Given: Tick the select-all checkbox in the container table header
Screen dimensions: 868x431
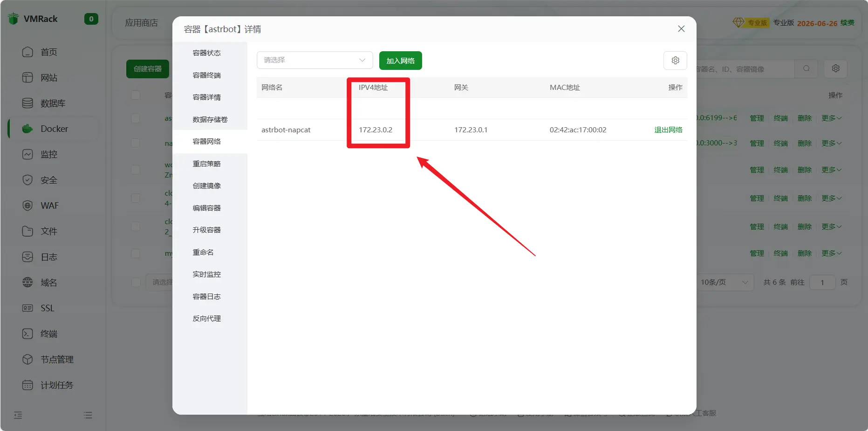Looking at the screenshot, I should pos(136,95).
